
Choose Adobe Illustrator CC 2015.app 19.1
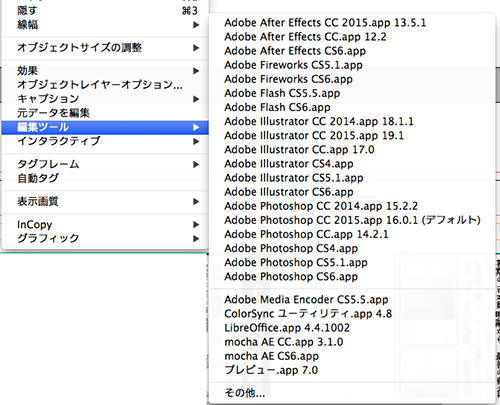coord(352,136)
